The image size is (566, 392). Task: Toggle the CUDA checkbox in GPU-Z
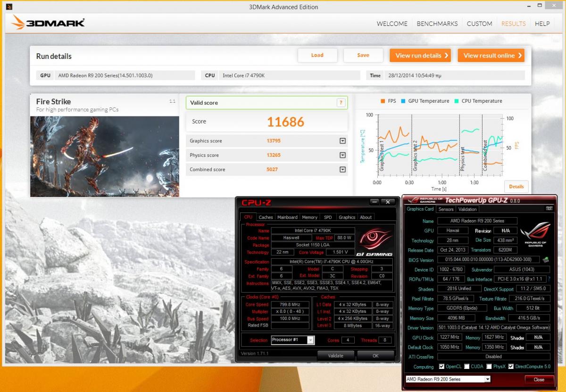pyautogui.click(x=466, y=367)
